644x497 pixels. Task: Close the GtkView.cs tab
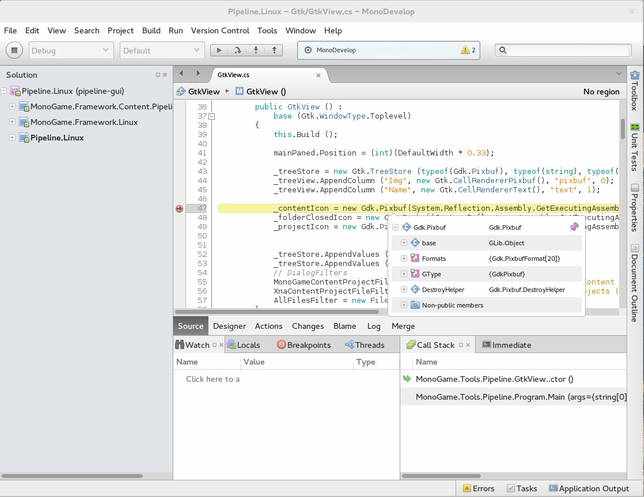click(x=318, y=75)
